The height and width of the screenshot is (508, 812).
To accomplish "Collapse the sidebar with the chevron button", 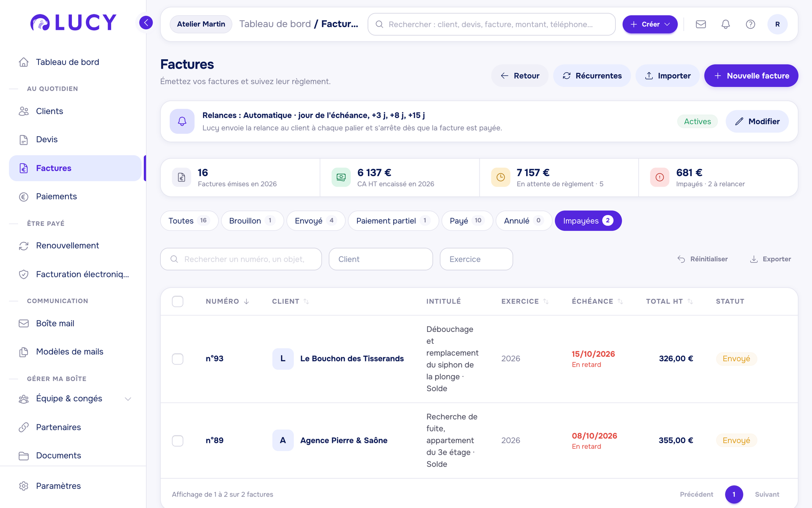I will 146,22.
